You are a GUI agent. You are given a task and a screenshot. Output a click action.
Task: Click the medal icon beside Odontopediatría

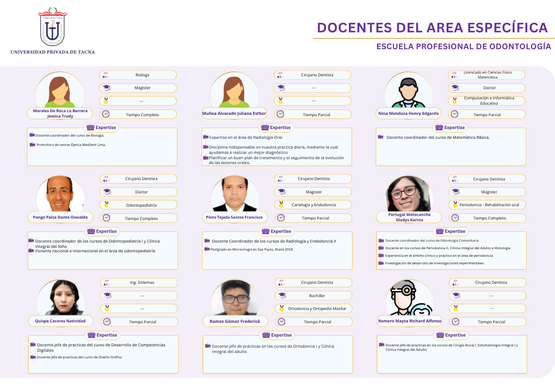pos(106,205)
